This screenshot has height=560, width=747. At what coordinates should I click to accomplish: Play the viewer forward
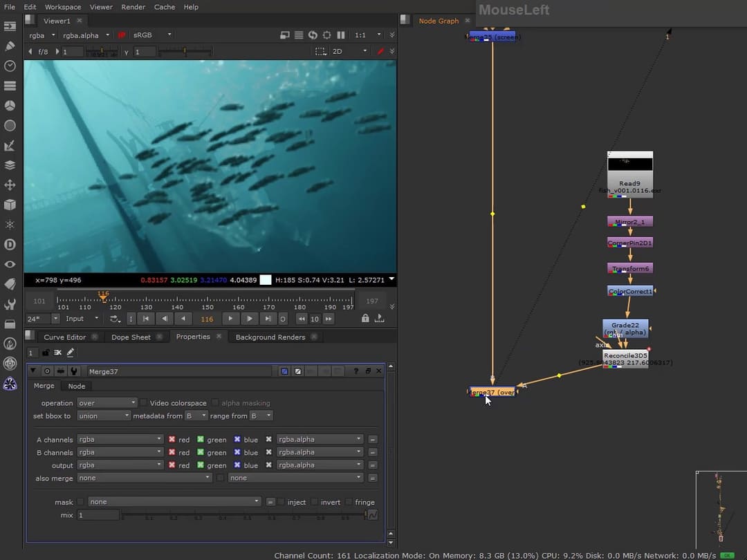[x=230, y=319]
